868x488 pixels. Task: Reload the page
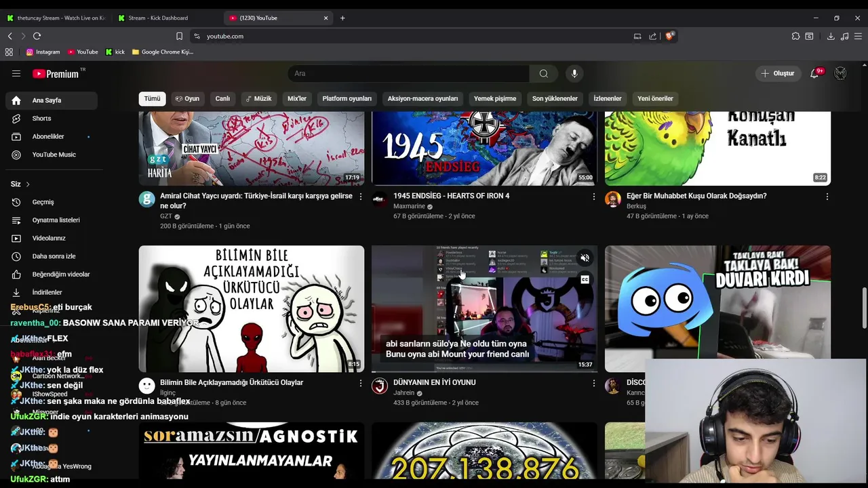37,36
